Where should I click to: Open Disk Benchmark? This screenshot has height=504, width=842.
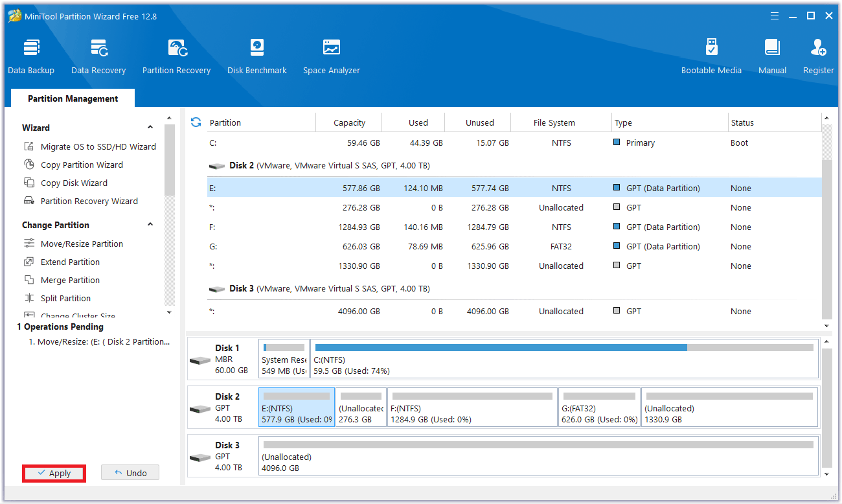[x=257, y=57]
